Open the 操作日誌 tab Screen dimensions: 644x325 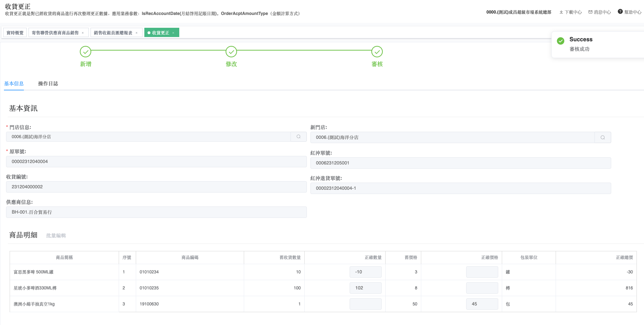(48, 84)
